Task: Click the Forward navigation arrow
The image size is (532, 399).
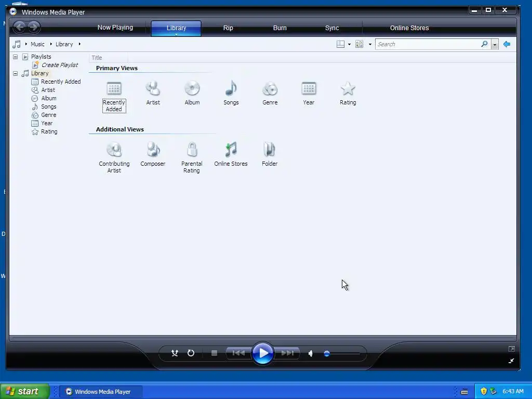Action: point(33,27)
